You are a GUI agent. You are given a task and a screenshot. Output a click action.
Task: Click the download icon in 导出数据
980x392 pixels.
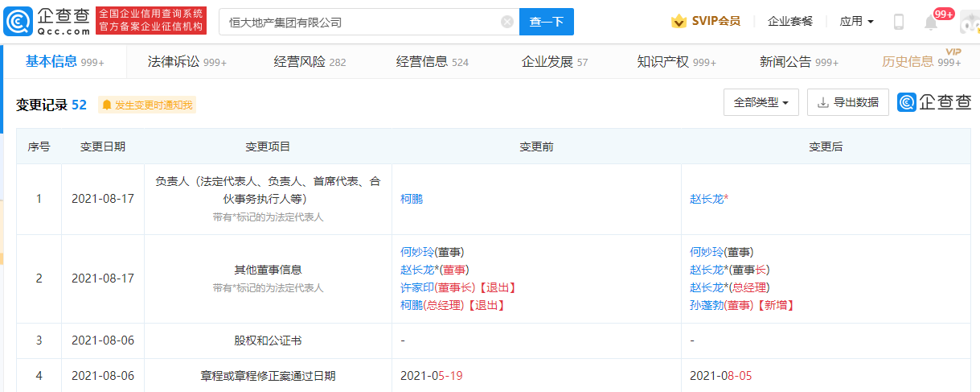pos(822,103)
